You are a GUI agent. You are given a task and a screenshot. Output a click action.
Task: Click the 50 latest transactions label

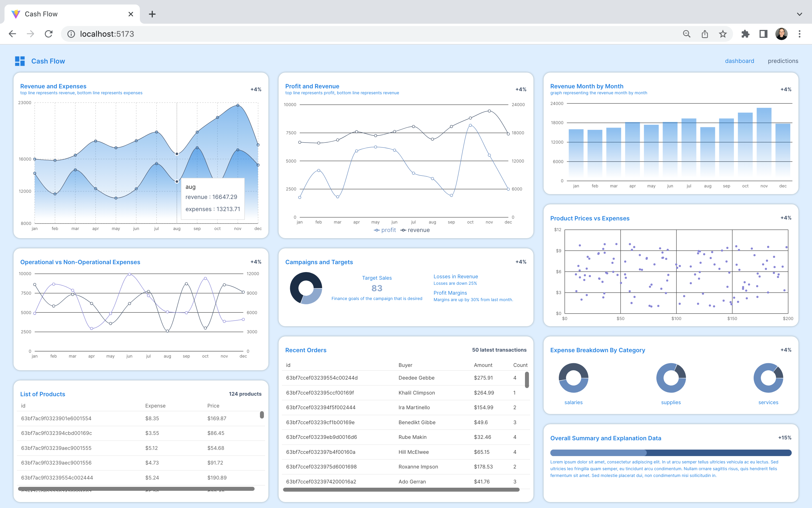[499, 350]
